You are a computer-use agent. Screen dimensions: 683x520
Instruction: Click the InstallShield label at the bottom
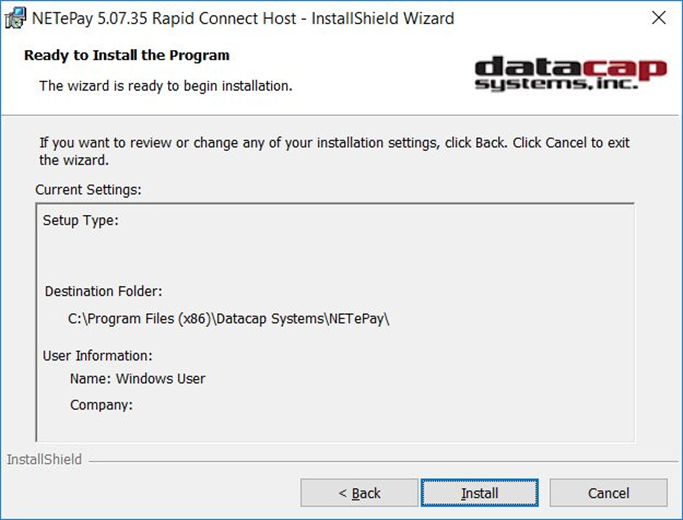44,459
